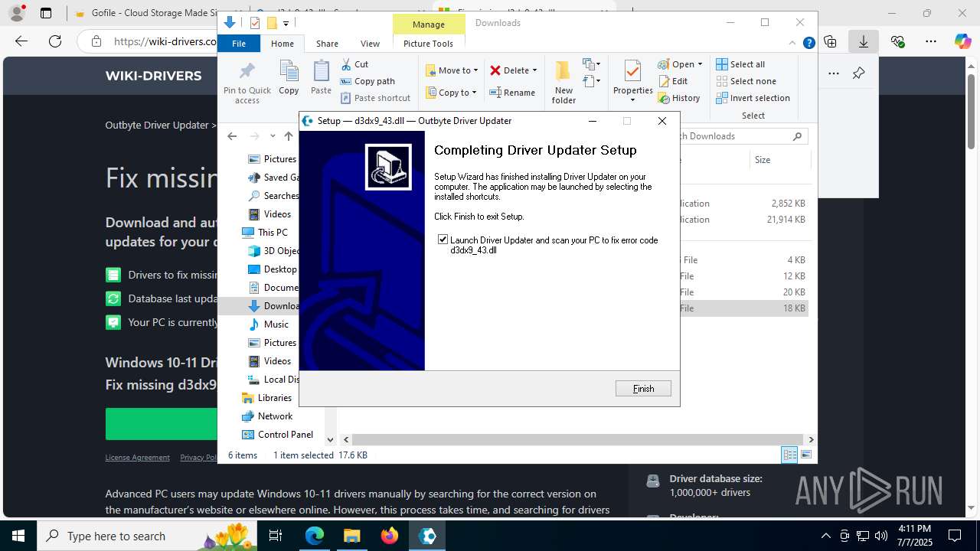Uncheck Launch Driver Updater and scan checkbox

coord(443,240)
